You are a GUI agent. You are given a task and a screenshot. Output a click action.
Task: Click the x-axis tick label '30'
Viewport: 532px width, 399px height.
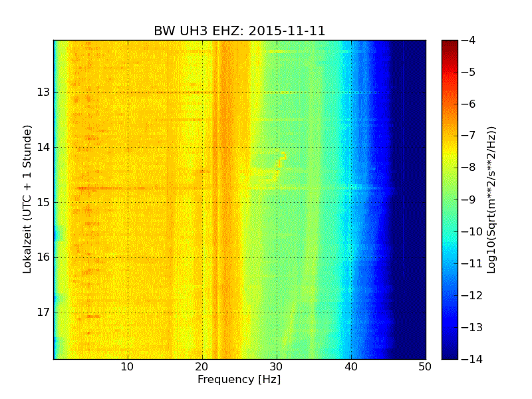click(x=277, y=367)
